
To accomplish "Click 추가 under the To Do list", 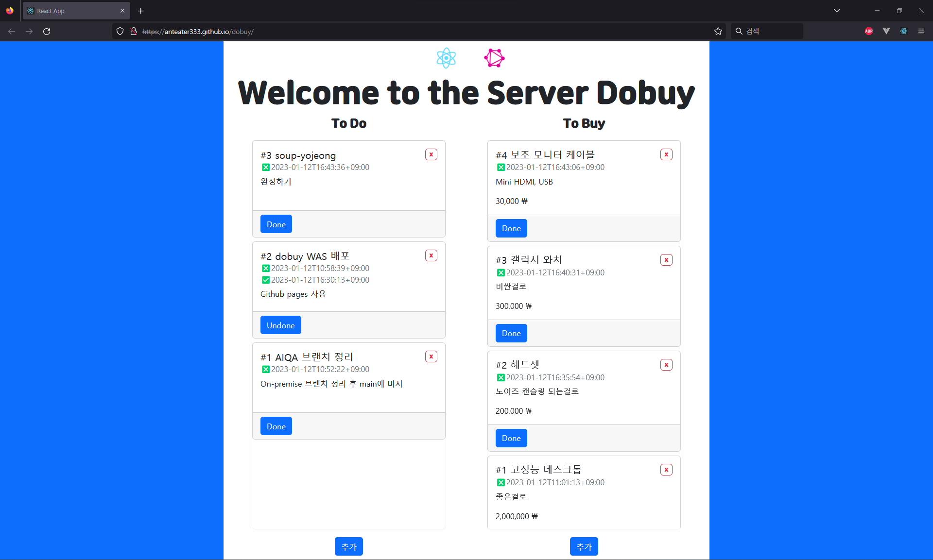I will point(348,546).
